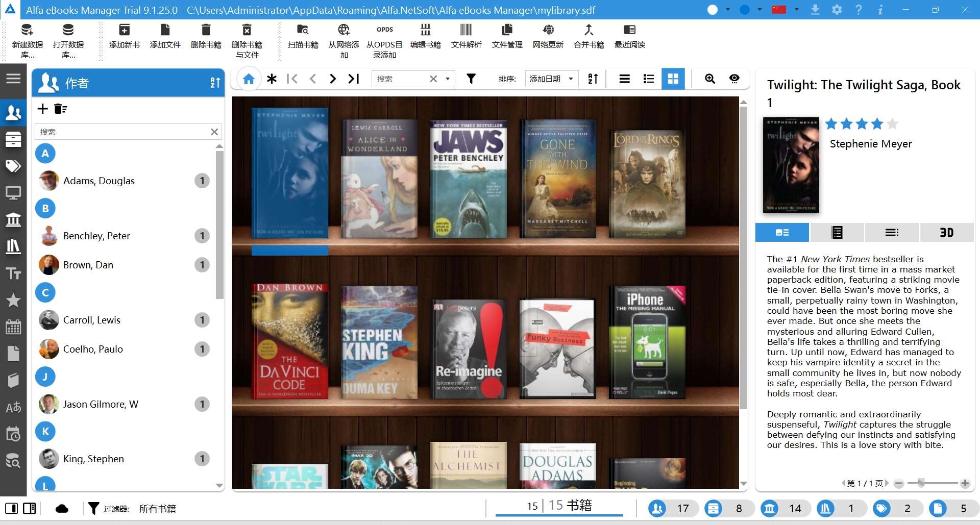The width and height of the screenshot is (980, 525).
Task: Switch to simple list view
Action: pos(624,79)
